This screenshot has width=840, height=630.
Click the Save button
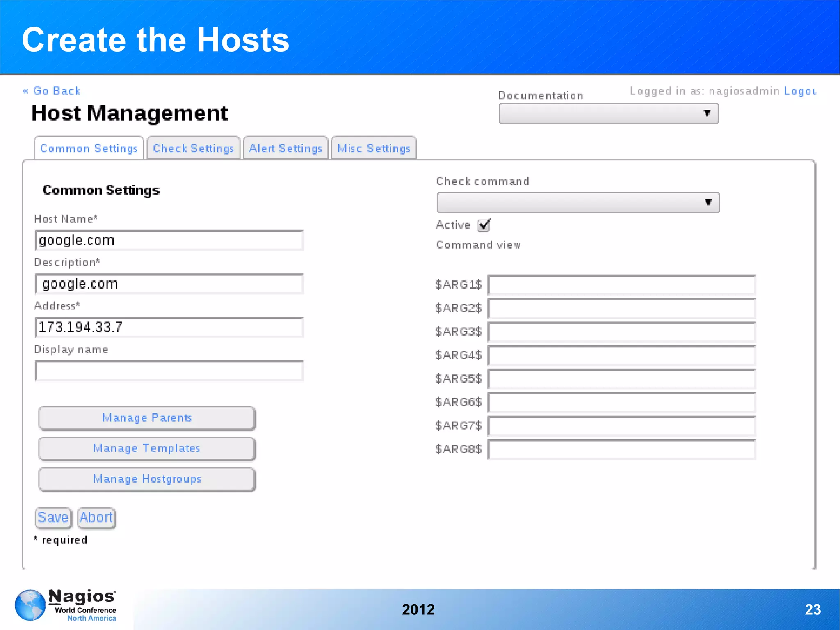click(x=53, y=518)
